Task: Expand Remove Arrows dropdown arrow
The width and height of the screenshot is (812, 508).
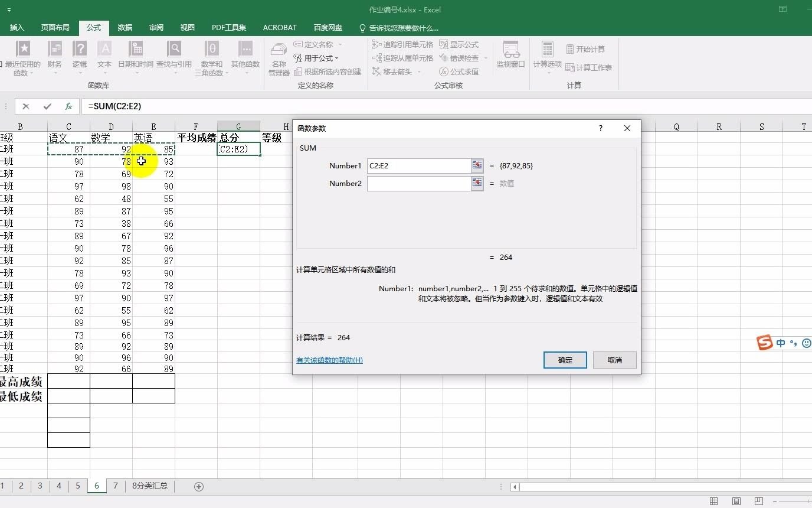Action: (420, 71)
